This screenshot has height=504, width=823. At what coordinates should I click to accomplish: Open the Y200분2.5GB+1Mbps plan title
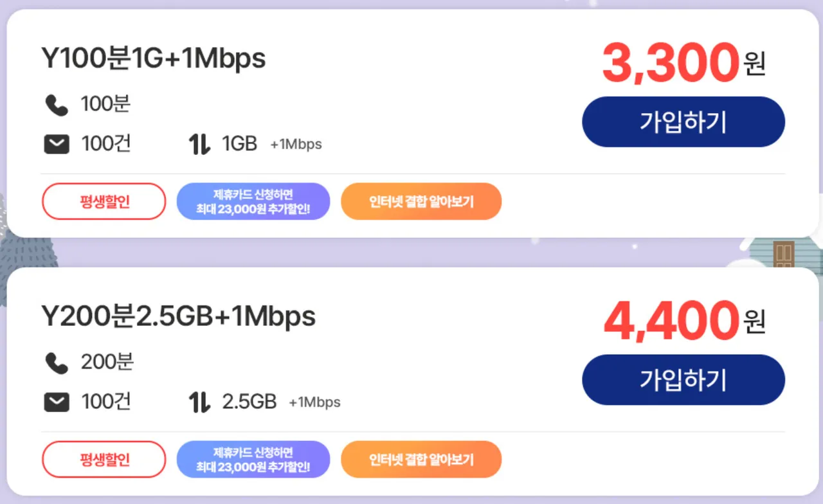(x=178, y=317)
